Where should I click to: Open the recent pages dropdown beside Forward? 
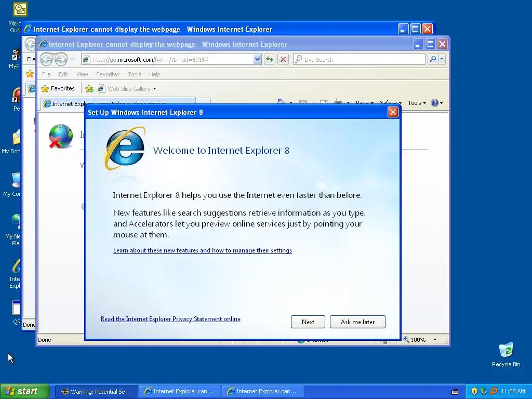coord(72,60)
